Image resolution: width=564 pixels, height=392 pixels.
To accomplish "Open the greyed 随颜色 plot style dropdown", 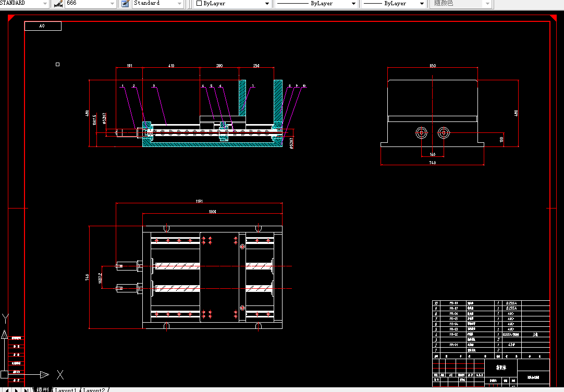I will pyautogui.click(x=487, y=4).
